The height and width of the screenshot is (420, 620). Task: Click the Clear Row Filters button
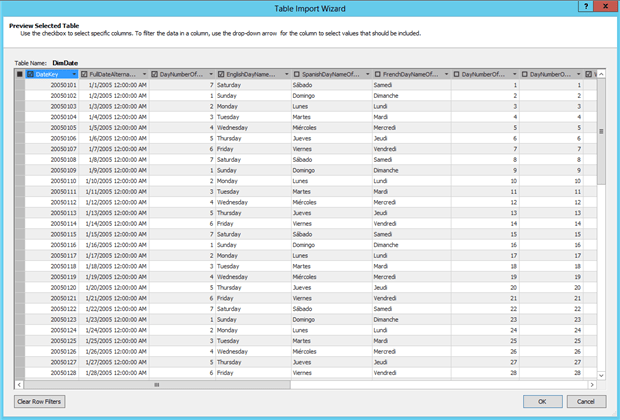click(40, 401)
